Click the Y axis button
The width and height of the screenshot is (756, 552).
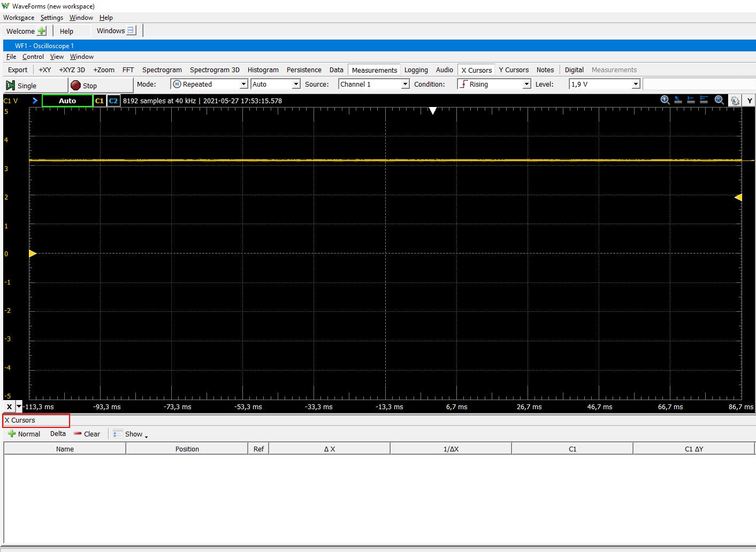750,101
